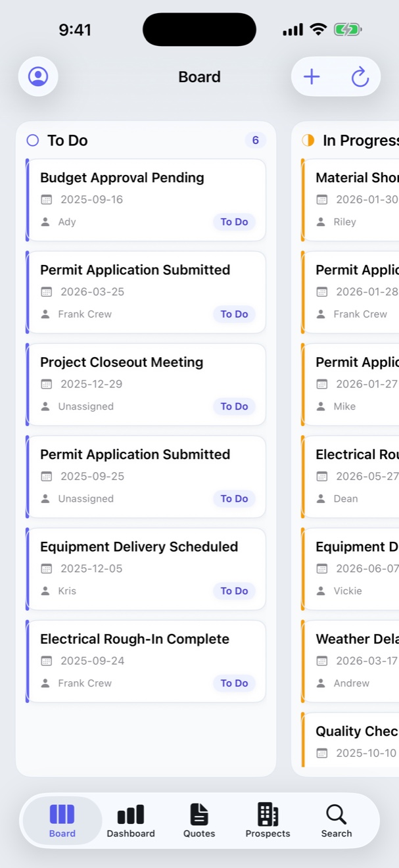Viewport: 399px width, 868px height.
Task: Click calendar icon beside 2026-01-27
Action: pos(321,384)
